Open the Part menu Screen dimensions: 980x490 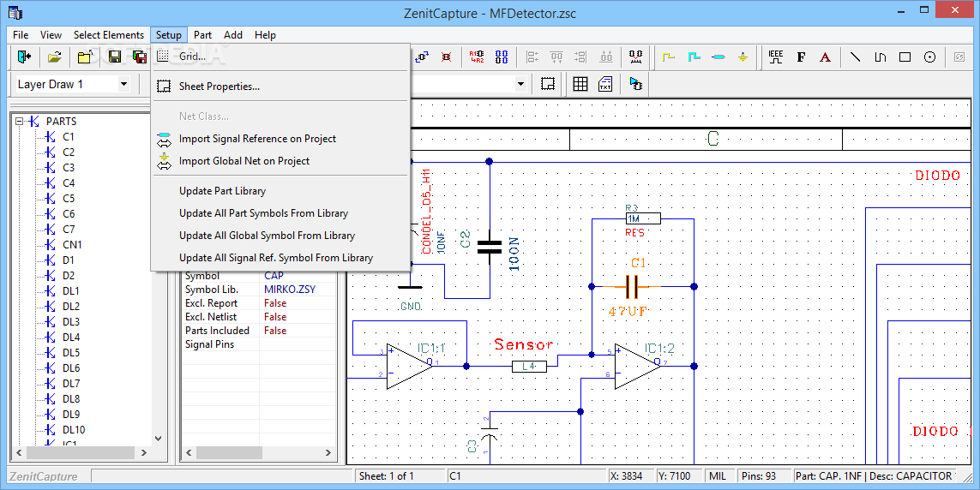pos(202,35)
